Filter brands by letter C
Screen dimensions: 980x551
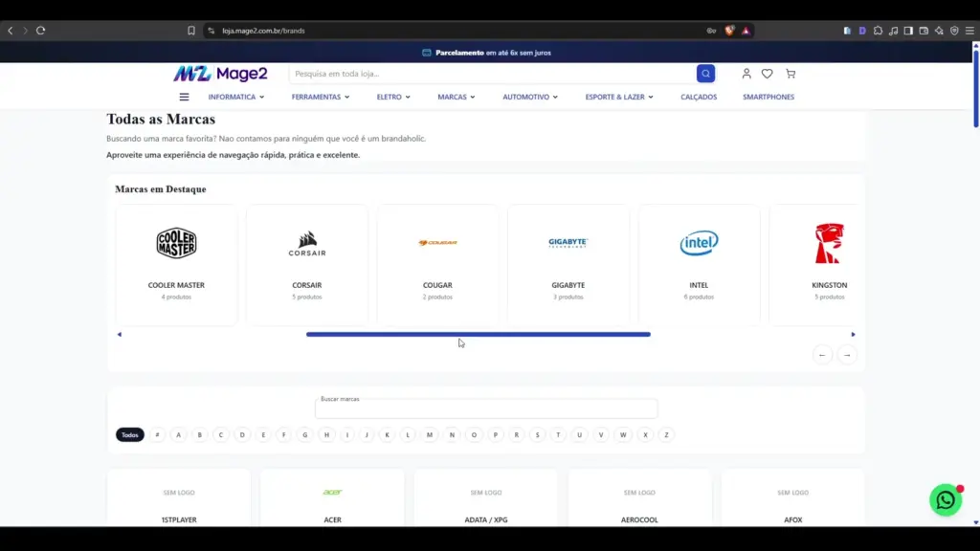coord(221,435)
